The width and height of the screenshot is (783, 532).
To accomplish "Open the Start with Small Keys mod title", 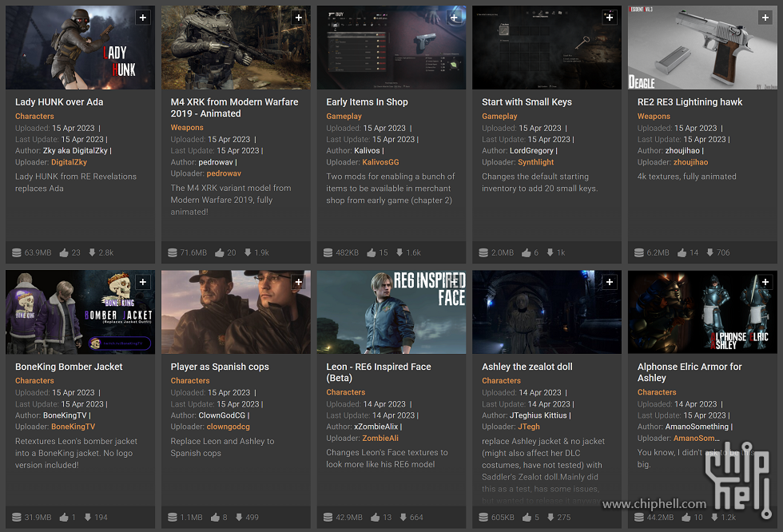I will click(x=527, y=101).
